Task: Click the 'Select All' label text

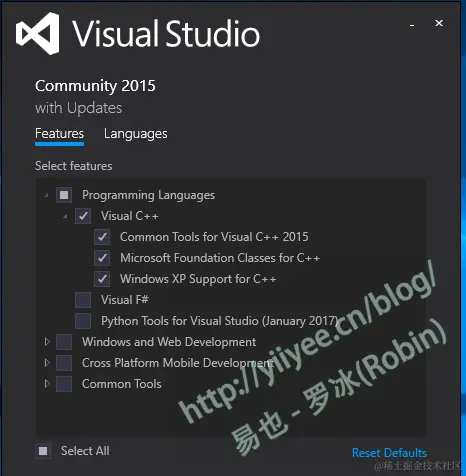Action: [x=85, y=451]
